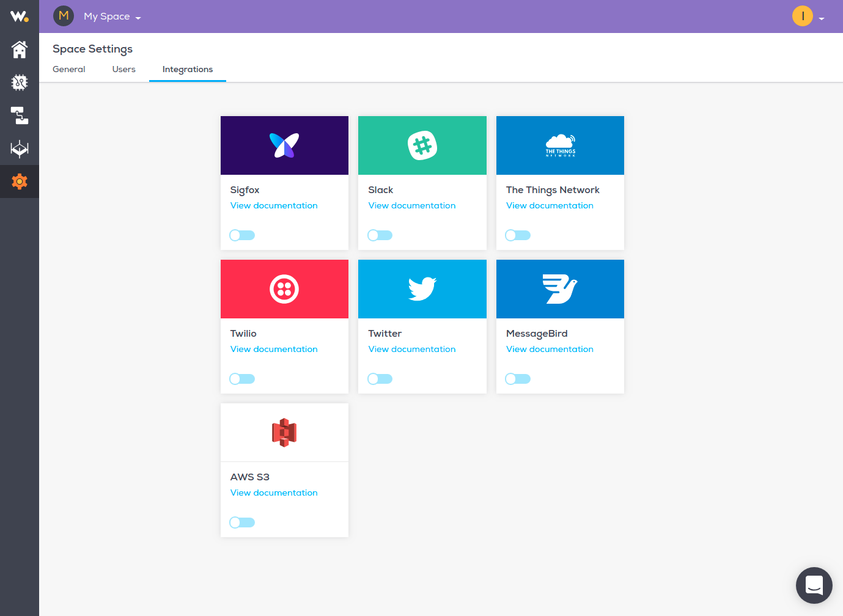Click the Sigfox butterfly logo
843x616 pixels.
284,145
